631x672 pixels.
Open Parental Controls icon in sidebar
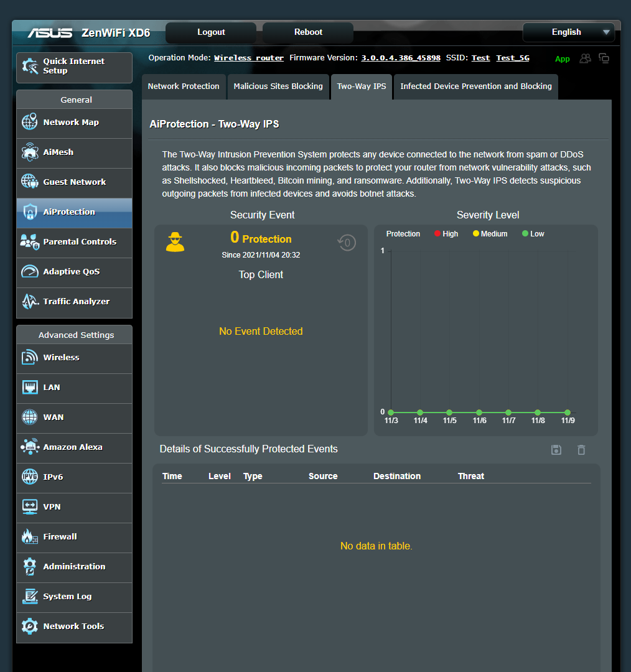pos(30,241)
